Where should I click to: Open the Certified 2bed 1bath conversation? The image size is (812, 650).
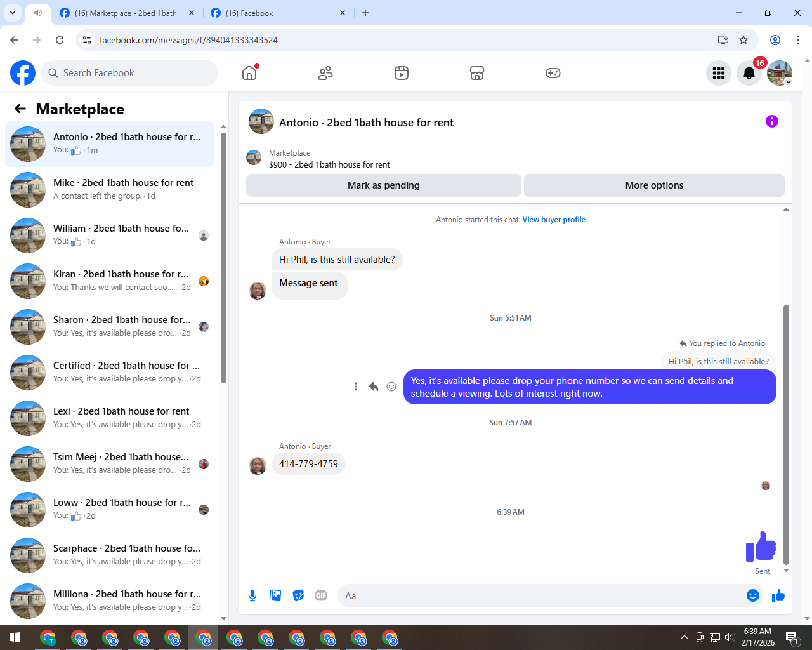point(109,373)
